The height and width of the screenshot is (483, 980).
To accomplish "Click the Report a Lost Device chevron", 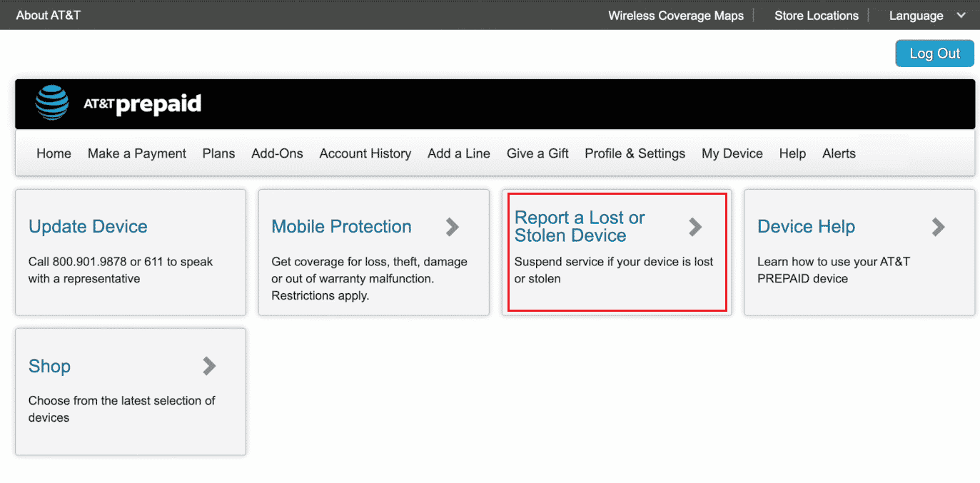I will (x=695, y=227).
